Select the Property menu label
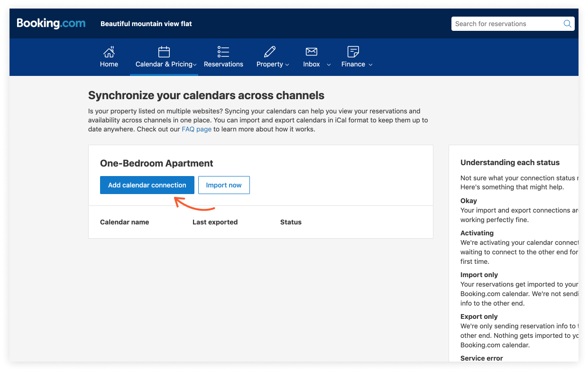Image resolution: width=588 pixels, height=372 pixels. 270,64
